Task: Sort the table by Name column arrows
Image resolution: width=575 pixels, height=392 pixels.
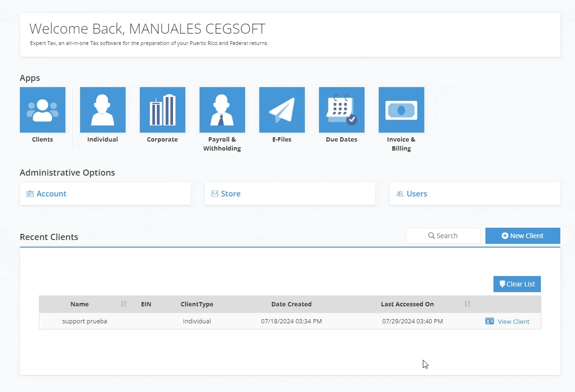Action: [124, 304]
